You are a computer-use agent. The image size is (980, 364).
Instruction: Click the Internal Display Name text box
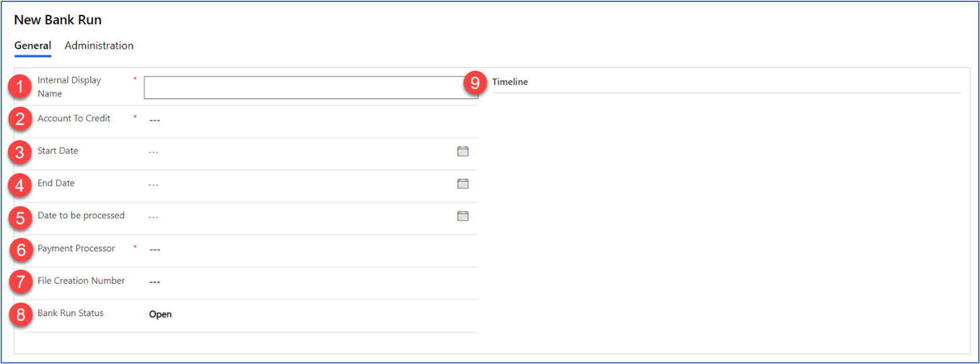pyautogui.click(x=311, y=88)
